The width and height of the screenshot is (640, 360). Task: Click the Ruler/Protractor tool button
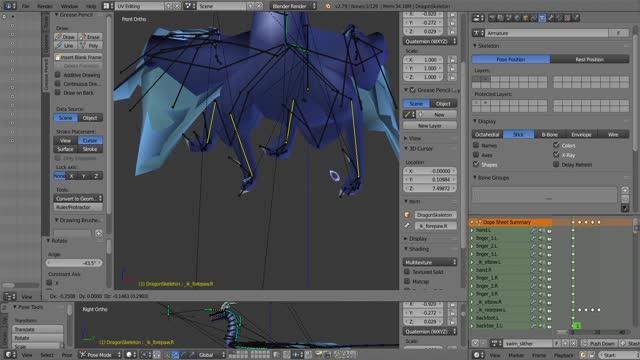78,207
